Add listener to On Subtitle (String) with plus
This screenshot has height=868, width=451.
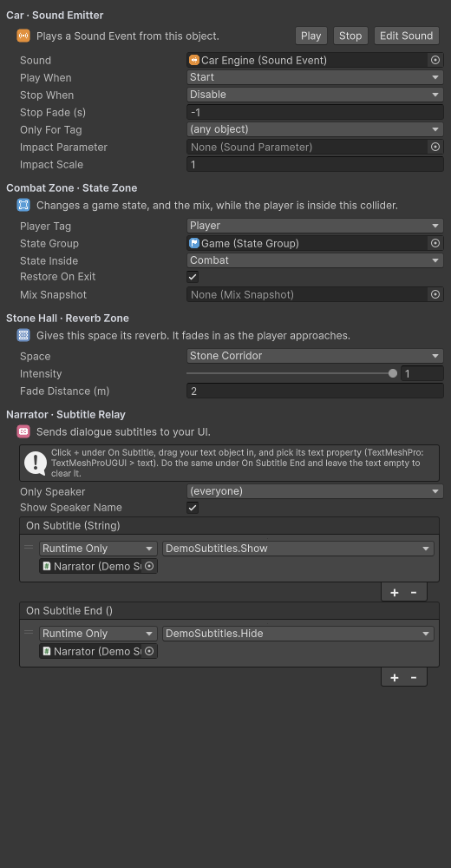[395, 592]
